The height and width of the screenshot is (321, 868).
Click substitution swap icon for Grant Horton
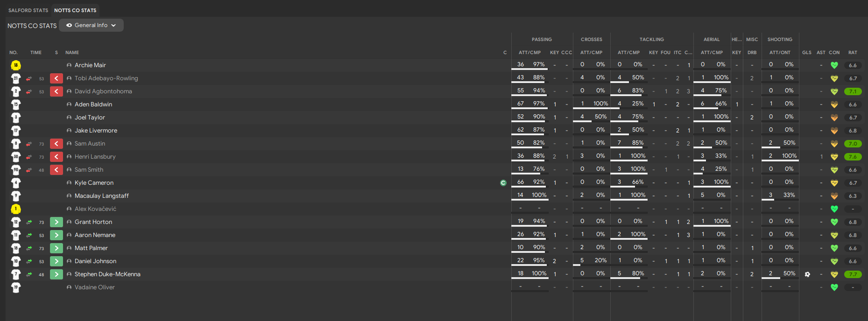pyautogui.click(x=29, y=222)
